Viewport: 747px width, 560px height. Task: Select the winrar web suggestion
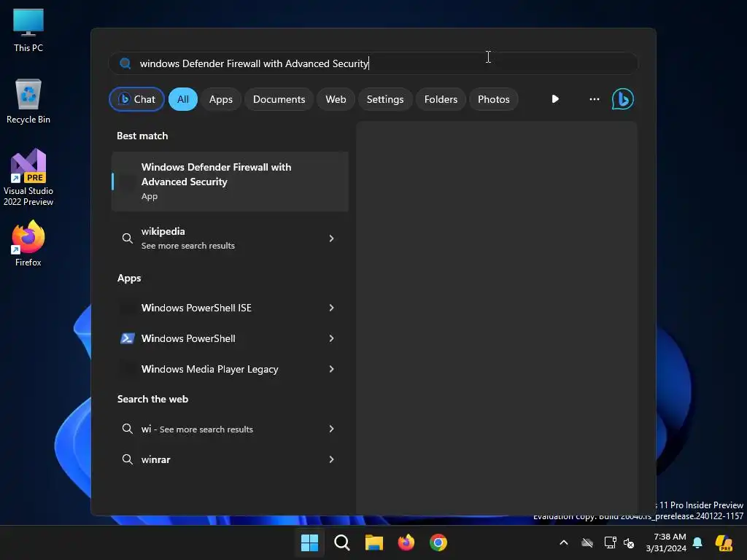(230, 459)
